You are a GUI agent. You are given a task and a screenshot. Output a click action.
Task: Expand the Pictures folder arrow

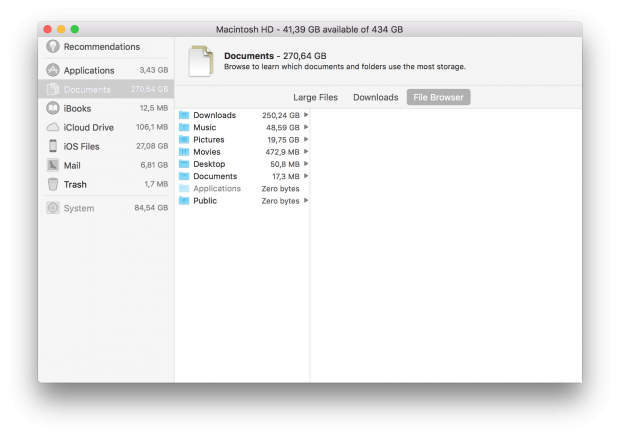click(x=306, y=140)
